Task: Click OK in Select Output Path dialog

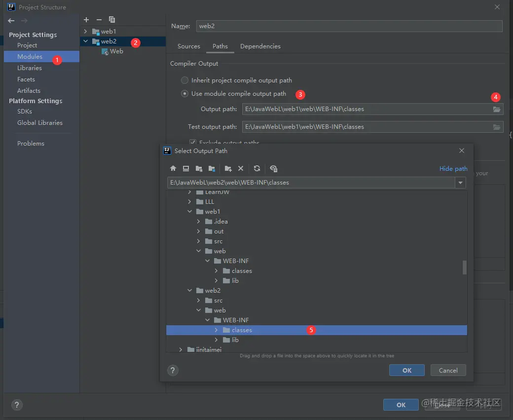Action: 406,370
